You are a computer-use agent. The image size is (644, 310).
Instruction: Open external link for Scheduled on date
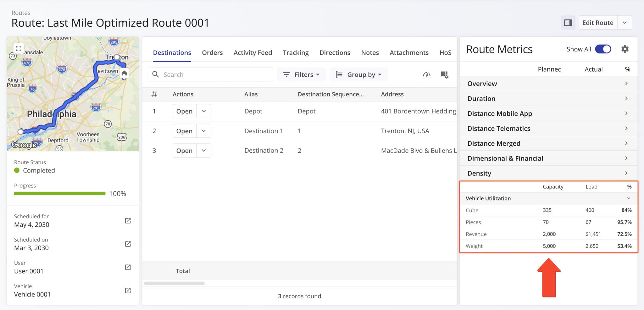128,244
